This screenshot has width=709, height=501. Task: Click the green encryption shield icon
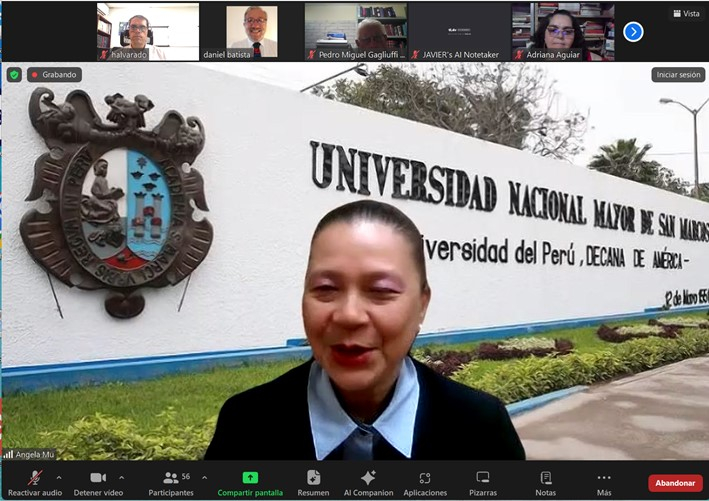[x=14, y=75]
